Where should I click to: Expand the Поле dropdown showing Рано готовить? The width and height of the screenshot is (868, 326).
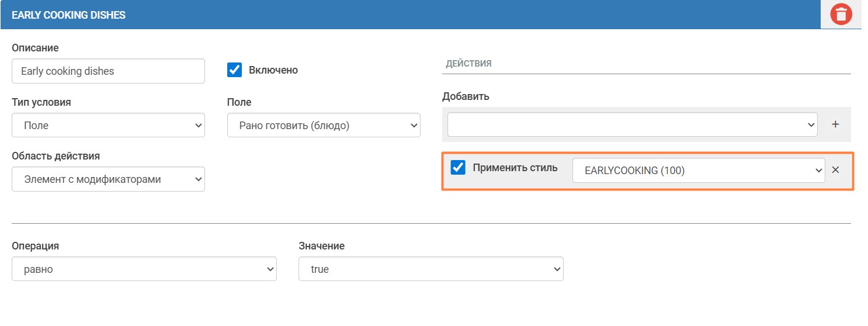[324, 125]
